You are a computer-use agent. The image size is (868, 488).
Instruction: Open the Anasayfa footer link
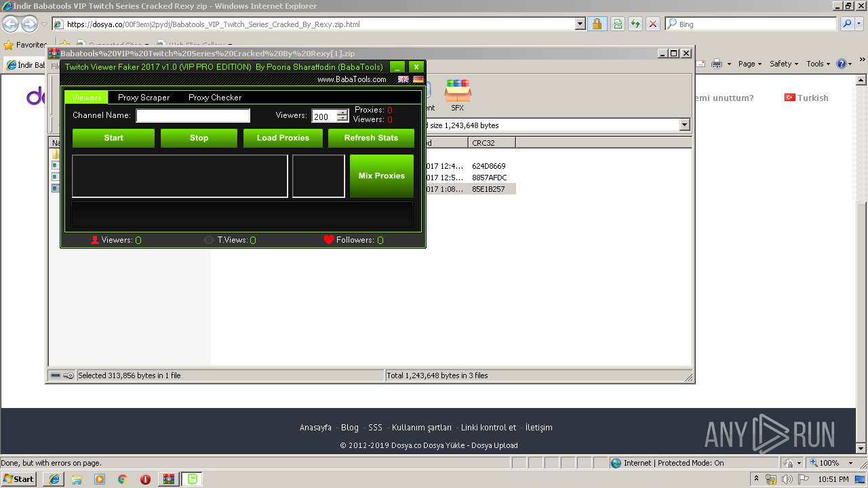coord(315,428)
